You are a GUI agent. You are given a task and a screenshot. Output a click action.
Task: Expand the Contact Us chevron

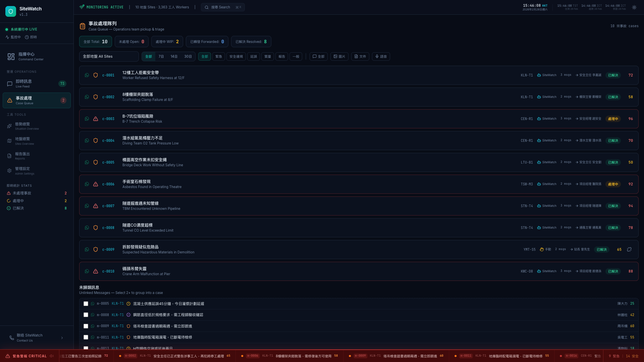(x=62, y=338)
